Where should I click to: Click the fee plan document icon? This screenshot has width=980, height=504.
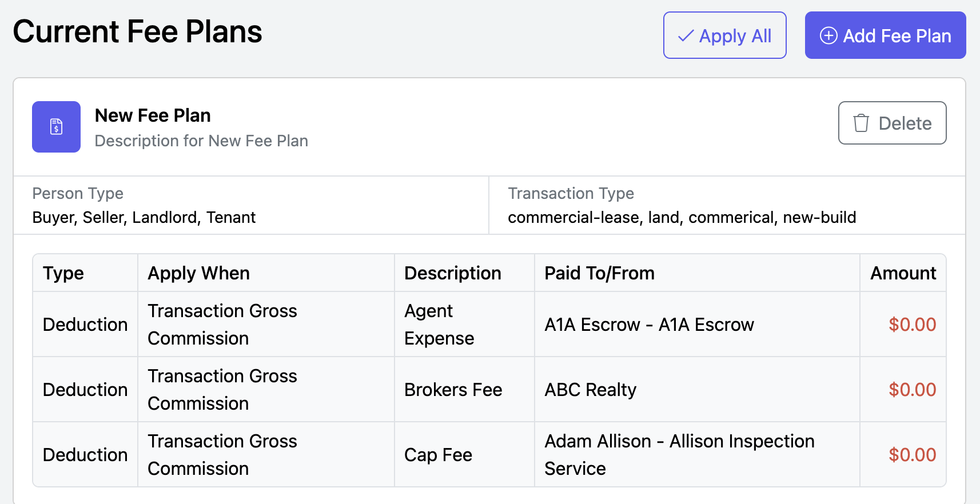click(x=56, y=126)
